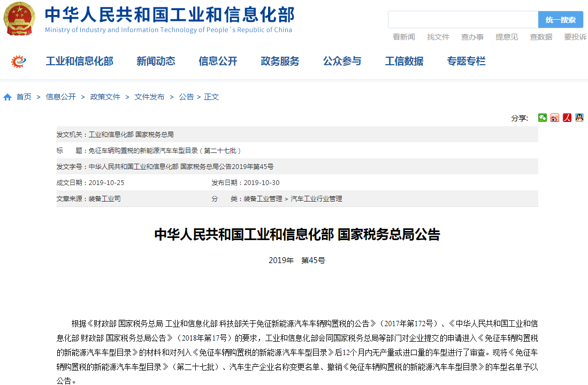
Task: Open the 找文件 quick link
Action: tap(438, 37)
